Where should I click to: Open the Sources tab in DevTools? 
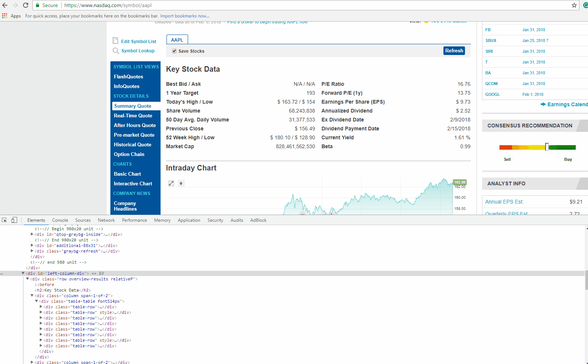pos(83,220)
